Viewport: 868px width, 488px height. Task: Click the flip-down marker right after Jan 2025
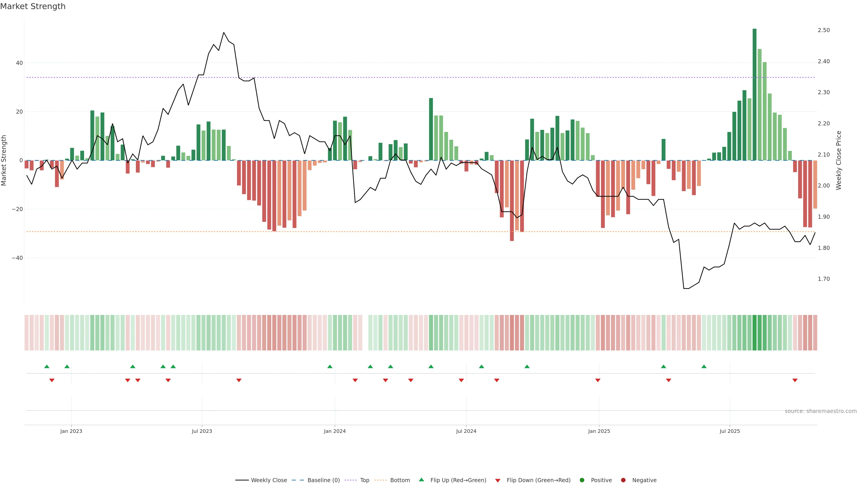coord(598,380)
